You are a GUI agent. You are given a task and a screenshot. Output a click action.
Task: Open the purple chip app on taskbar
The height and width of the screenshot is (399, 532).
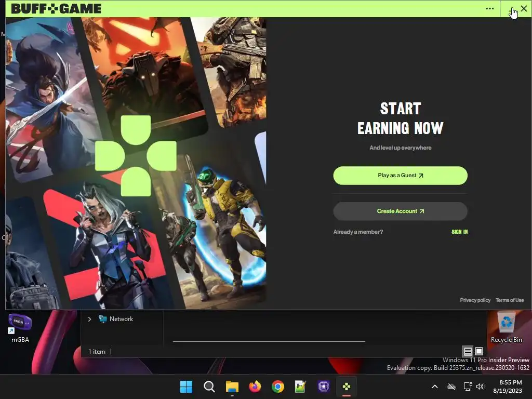tap(323, 387)
